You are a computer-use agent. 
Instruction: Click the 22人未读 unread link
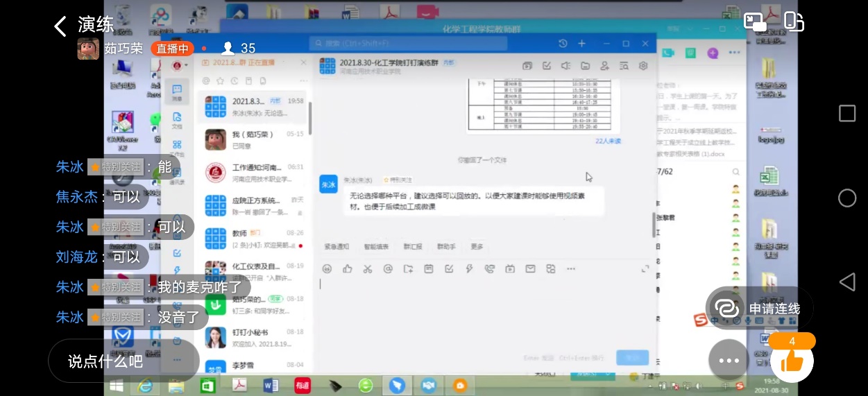pyautogui.click(x=608, y=141)
